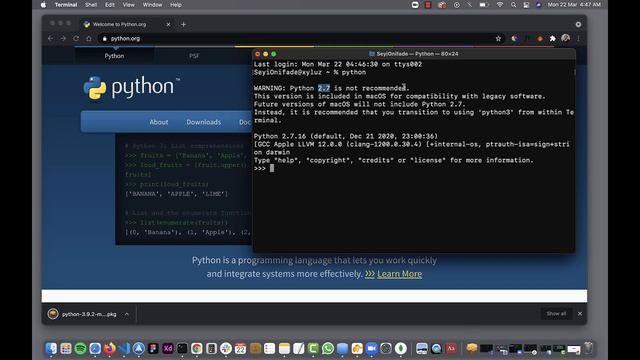Open WhatsApp from the Dock

pyautogui.click(x=328, y=348)
